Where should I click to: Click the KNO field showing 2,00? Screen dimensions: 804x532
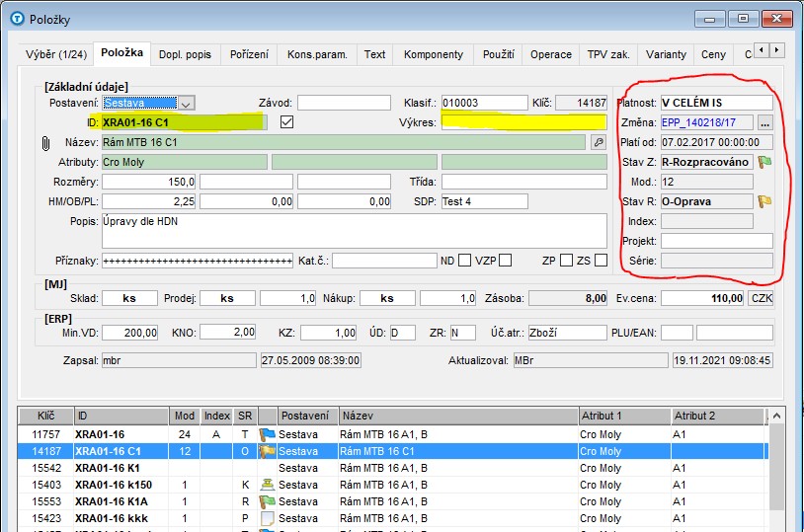(227, 332)
